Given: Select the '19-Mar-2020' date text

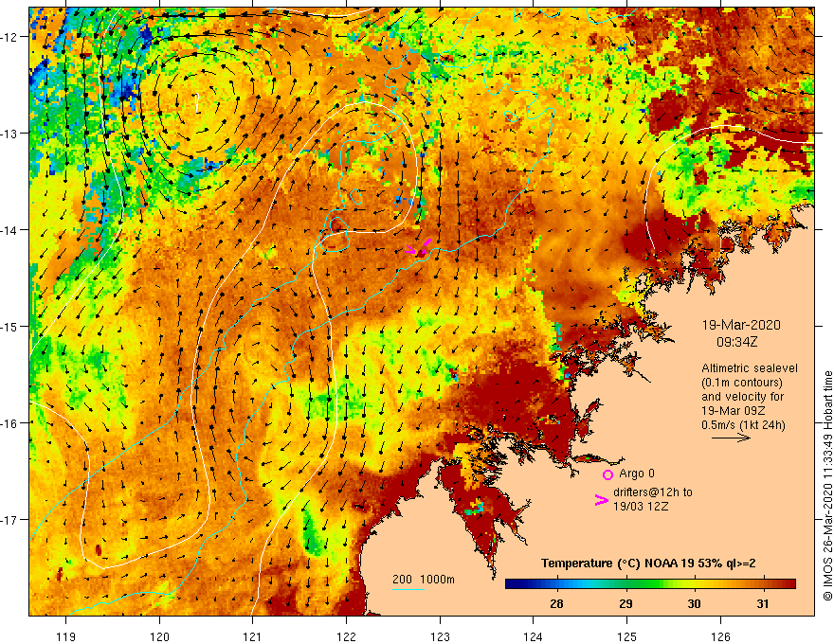Looking at the screenshot, I should [x=741, y=325].
